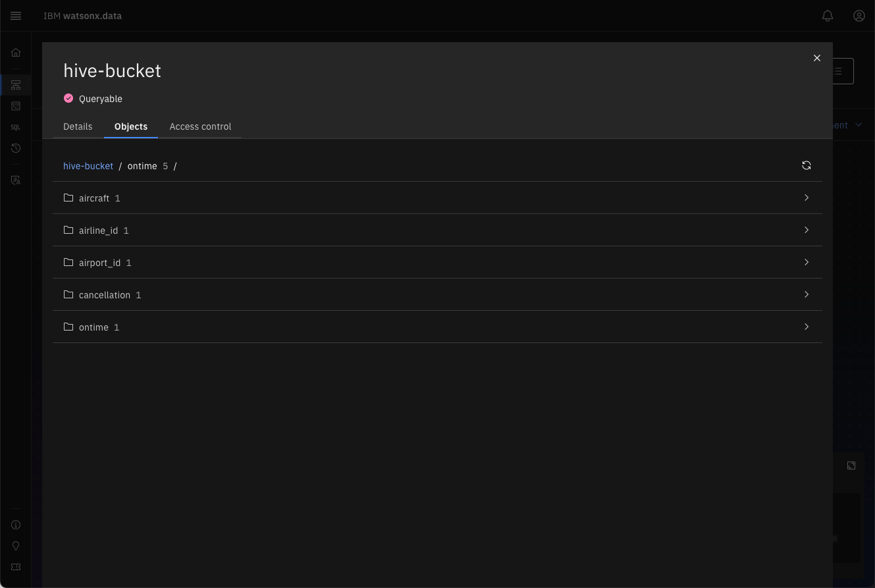Refresh the objects list
Viewport: 875px width, 588px height.
pos(807,165)
